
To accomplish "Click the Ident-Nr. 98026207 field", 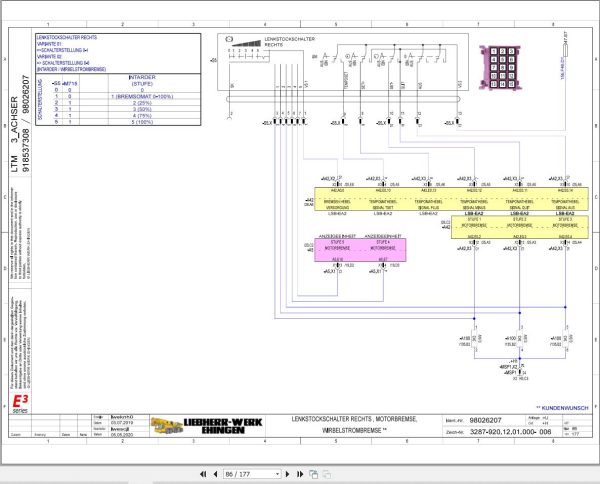I will click(x=485, y=420).
